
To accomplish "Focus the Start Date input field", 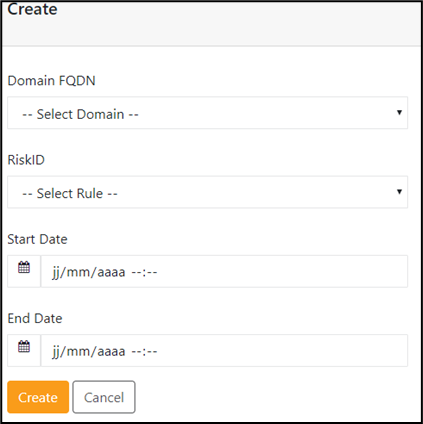I will pos(224,271).
